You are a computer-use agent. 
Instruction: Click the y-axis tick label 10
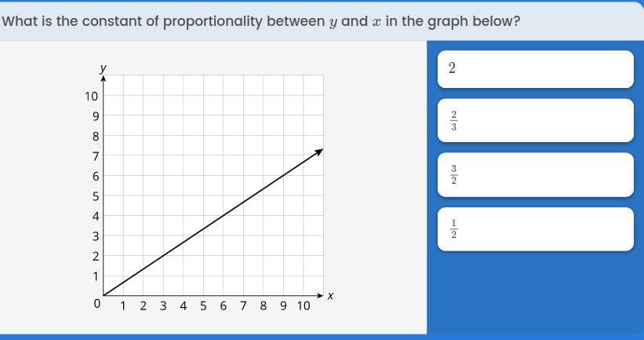coord(92,97)
